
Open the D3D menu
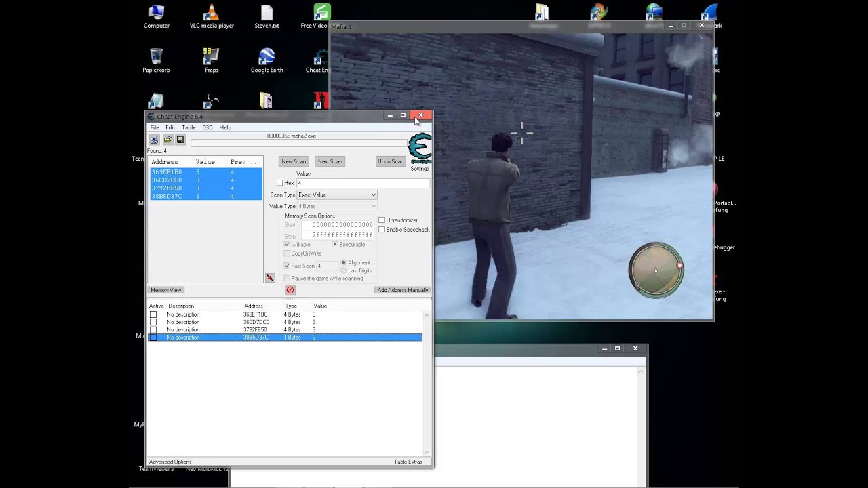pyautogui.click(x=208, y=127)
